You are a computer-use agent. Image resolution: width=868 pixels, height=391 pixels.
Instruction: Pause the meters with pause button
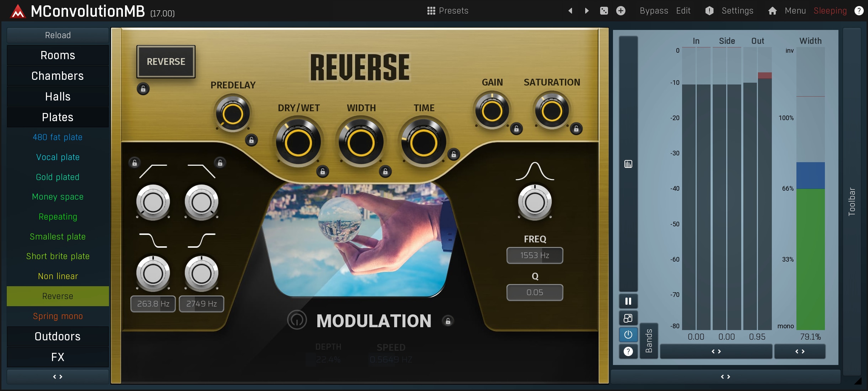[628, 301]
